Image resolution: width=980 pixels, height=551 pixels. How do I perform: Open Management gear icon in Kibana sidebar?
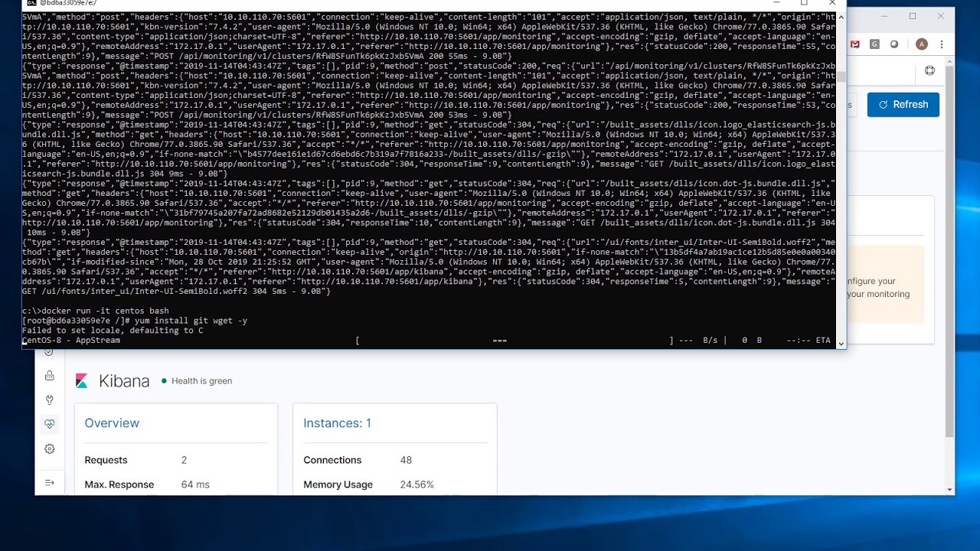pyautogui.click(x=50, y=448)
